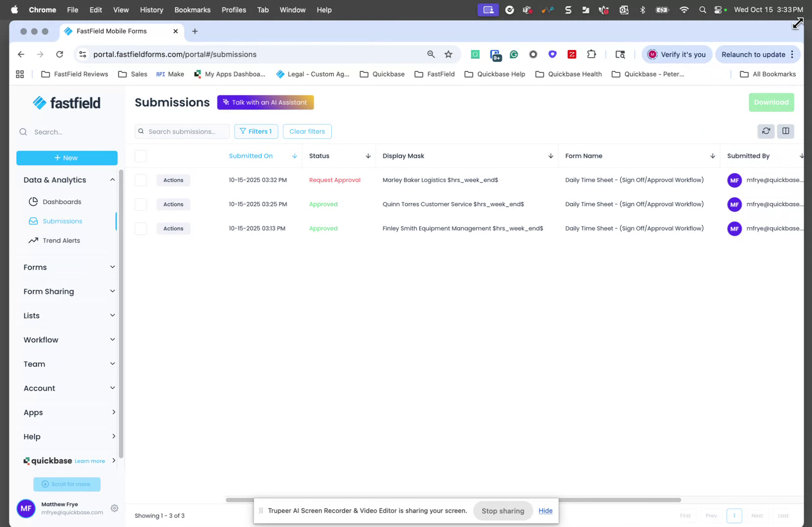Open the History menu in the menu bar
The height and width of the screenshot is (527, 812).
(x=151, y=10)
